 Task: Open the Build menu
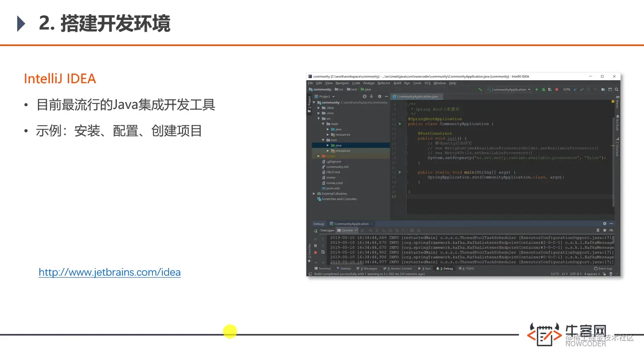coord(397,83)
